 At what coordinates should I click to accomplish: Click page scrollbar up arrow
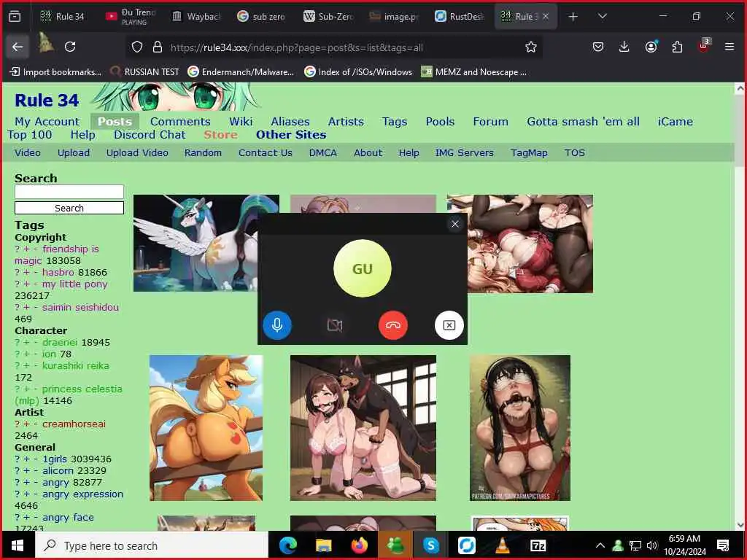coord(740,88)
